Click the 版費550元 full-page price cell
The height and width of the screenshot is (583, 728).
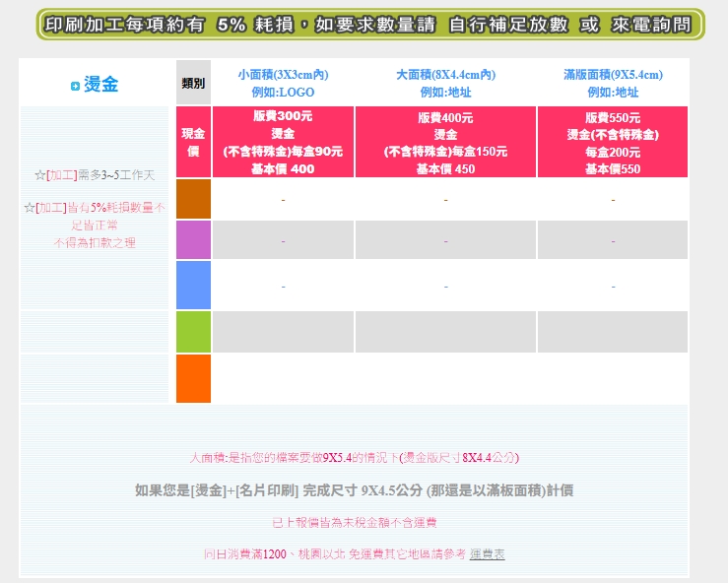[x=613, y=142]
